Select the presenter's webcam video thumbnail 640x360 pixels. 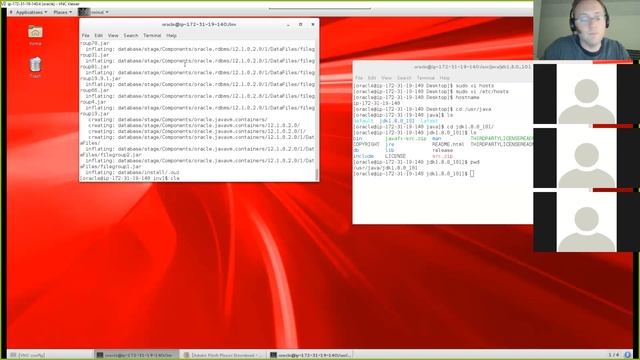pyautogui.click(x=587, y=30)
